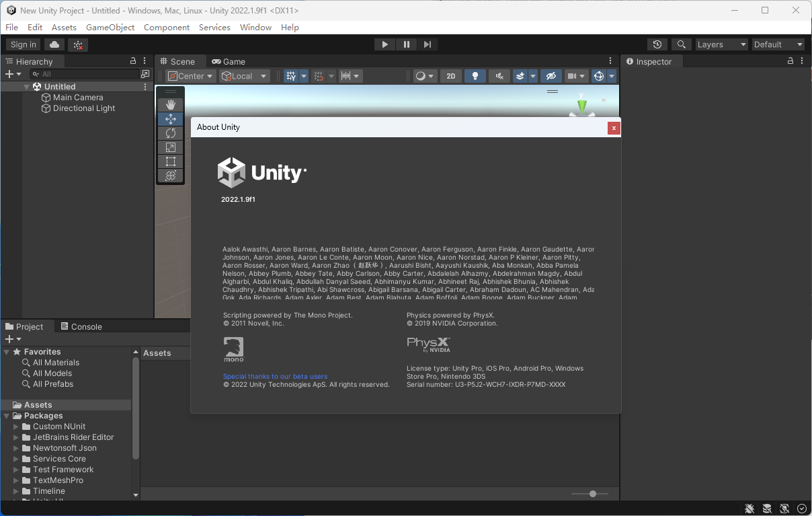Open the Window menu
812x516 pixels.
(x=255, y=28)
